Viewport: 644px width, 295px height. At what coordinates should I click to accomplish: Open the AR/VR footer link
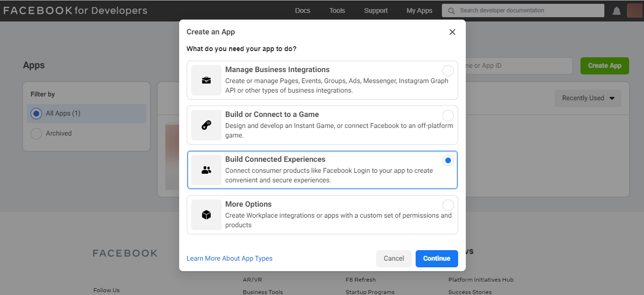point(252,280)
